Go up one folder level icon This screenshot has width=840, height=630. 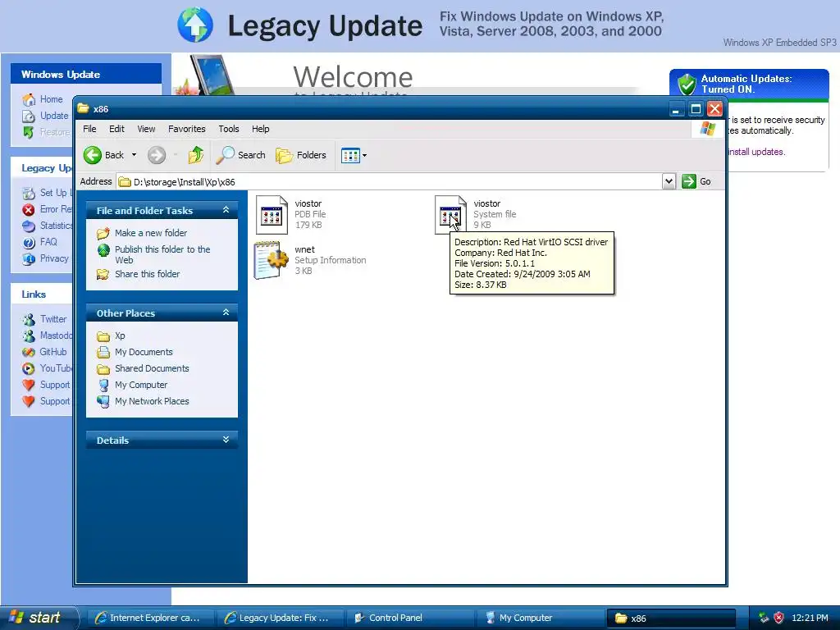click(x=196, y=155)
